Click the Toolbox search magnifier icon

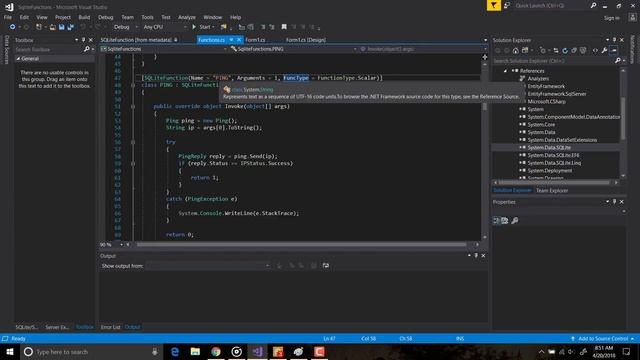pos(87,49)
